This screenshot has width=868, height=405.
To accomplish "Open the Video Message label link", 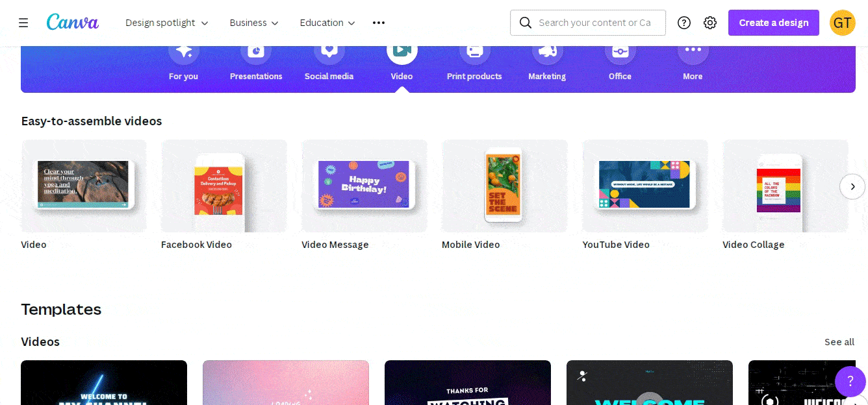I will tap(335, 245).
